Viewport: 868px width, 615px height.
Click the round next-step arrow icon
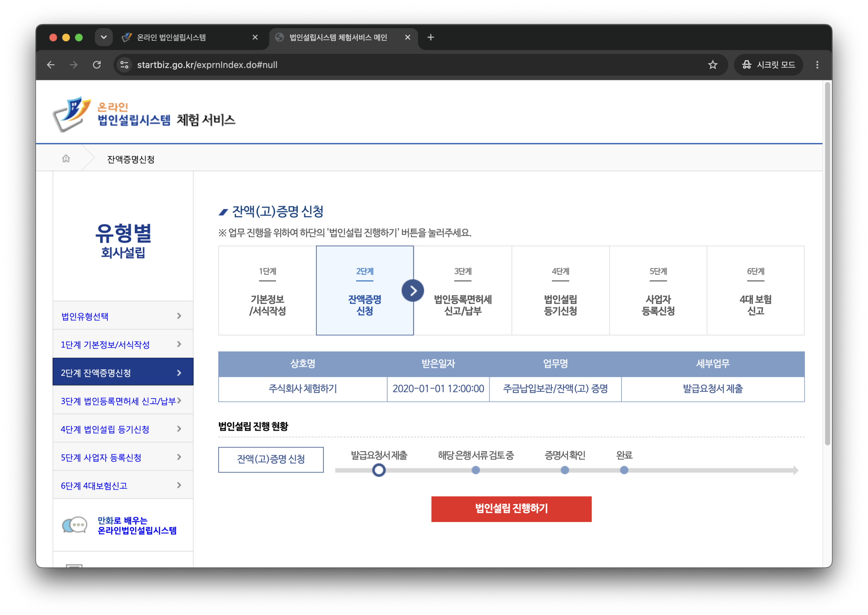click(413, 290)
